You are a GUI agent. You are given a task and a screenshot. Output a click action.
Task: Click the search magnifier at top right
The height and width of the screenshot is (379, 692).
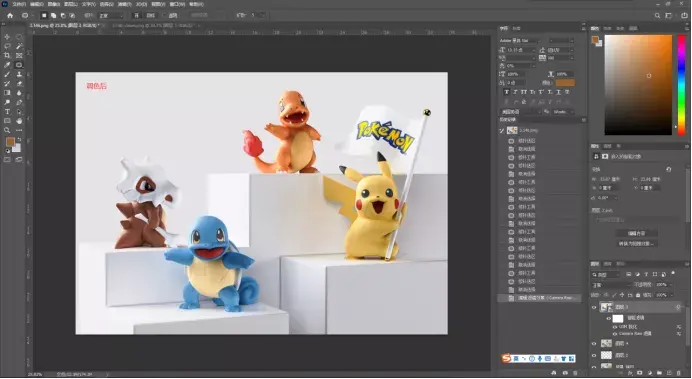[x=657, y=15]
